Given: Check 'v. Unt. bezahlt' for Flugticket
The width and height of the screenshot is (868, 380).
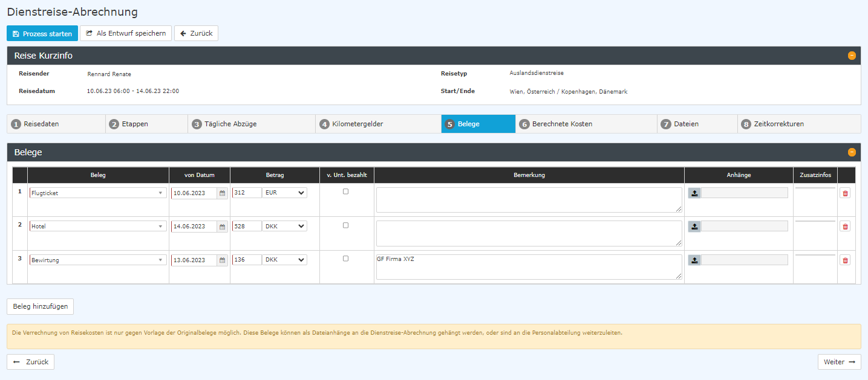Looking at the screenshot, I should (346, 192).
